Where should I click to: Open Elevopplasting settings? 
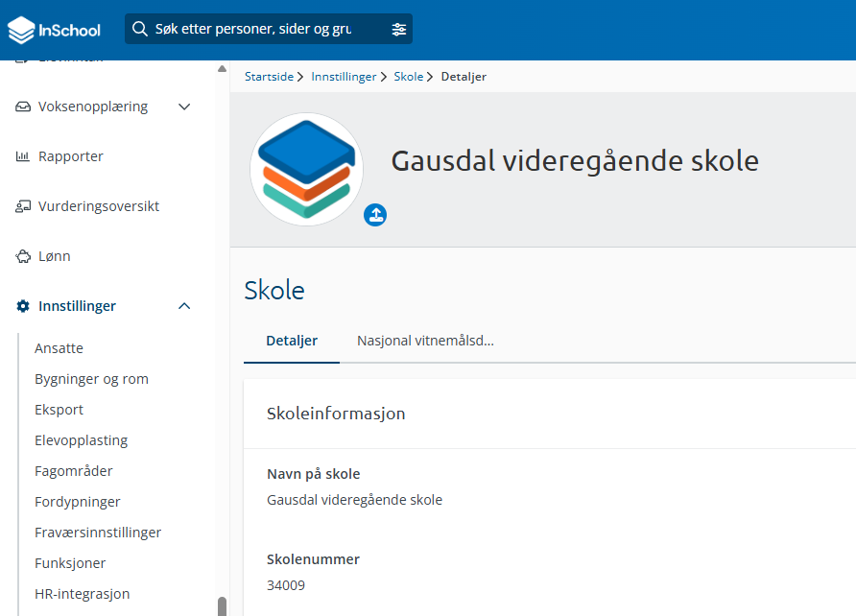tap(82, 440)
